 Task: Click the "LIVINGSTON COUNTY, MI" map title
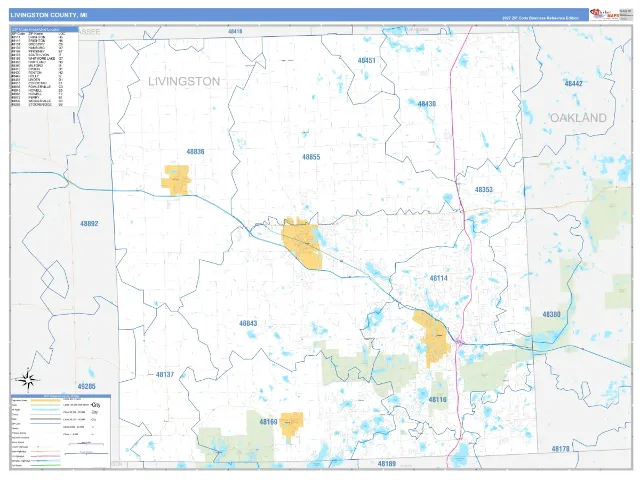coord(49,15)
